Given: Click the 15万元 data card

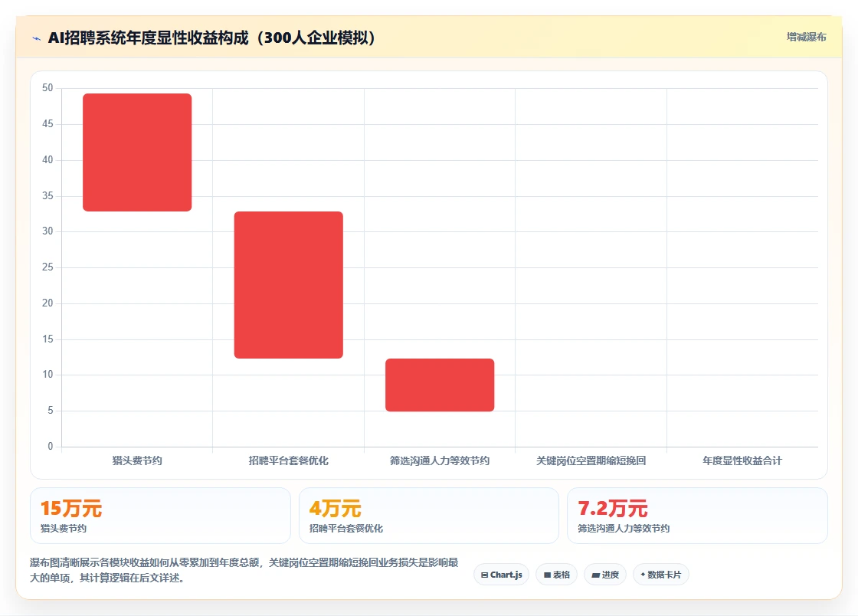Looking at the screenshot, I should click(160, 516).
